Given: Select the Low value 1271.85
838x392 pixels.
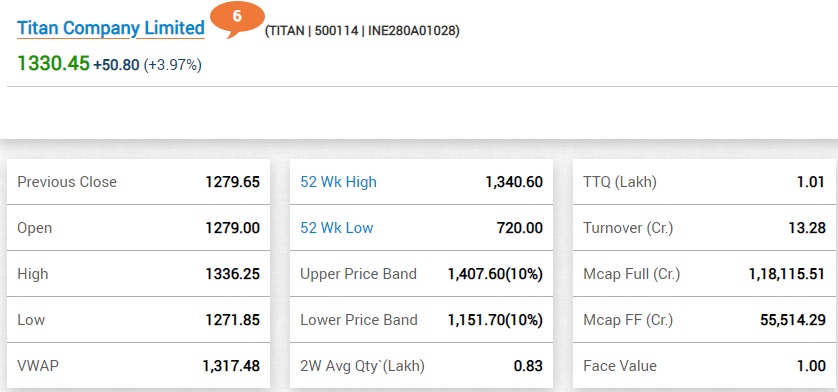Looking at the screenshot, I should (232, 320).
